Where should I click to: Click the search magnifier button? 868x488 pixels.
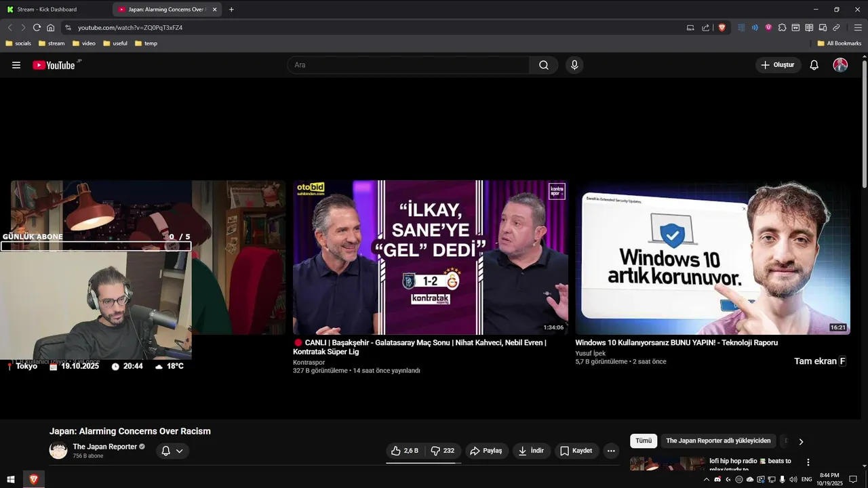[x=544, y=65]
